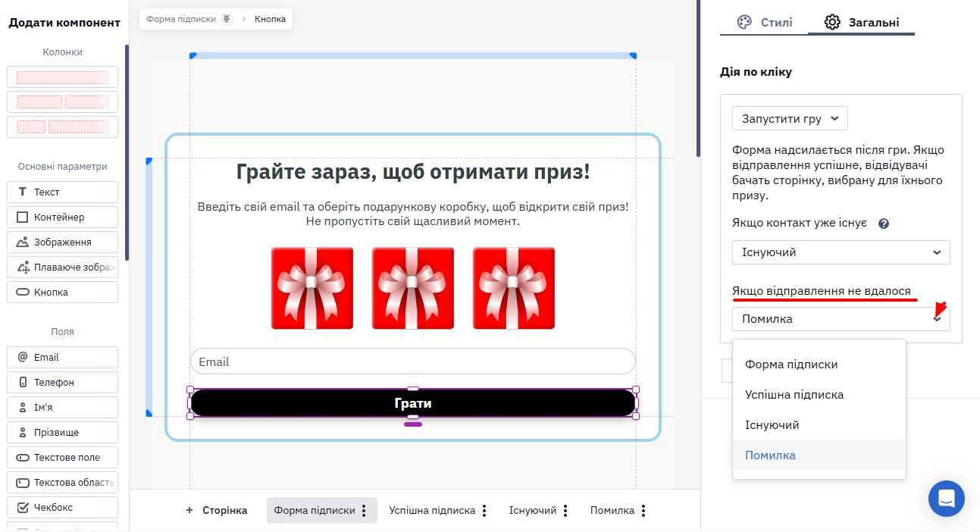Choose Успішна підписка from dropdown list
Viewport: 980px width, 532px height.
pyautogui.click(x=819, y=395)
